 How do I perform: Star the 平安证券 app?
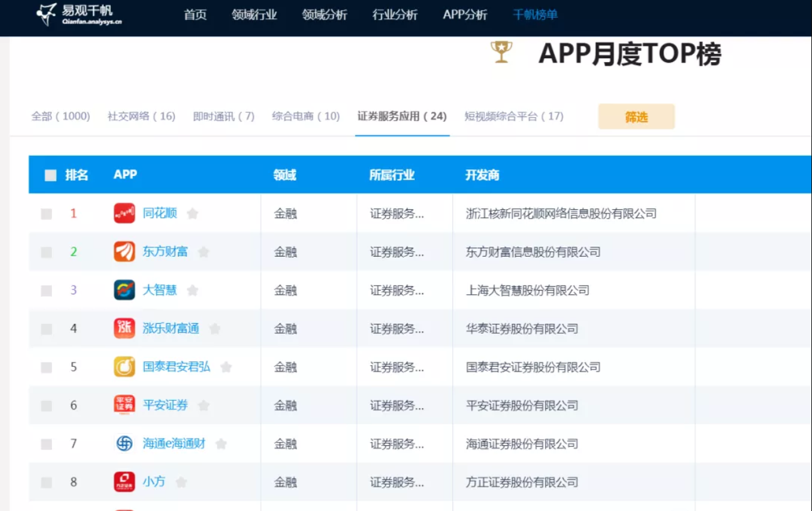[x=204, y=405]
